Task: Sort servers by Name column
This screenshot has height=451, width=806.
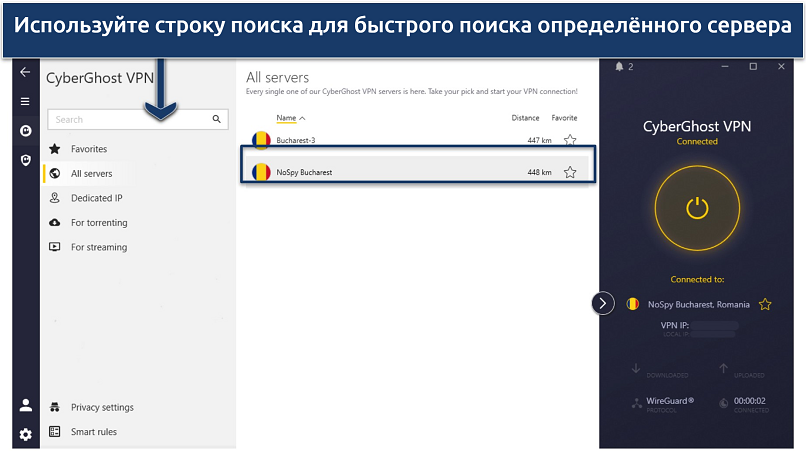Action: tap(290, 118)
